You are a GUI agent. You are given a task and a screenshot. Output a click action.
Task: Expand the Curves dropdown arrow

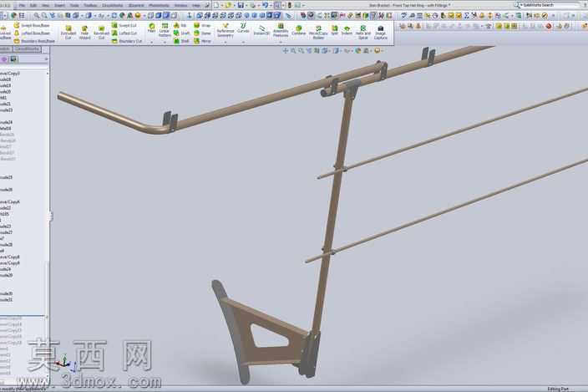pos(243,42)
